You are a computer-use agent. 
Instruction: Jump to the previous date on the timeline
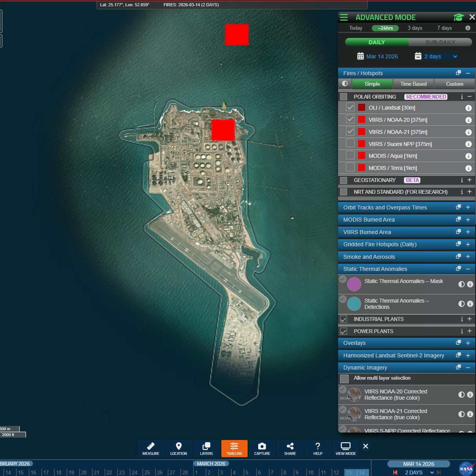[395, 472]
